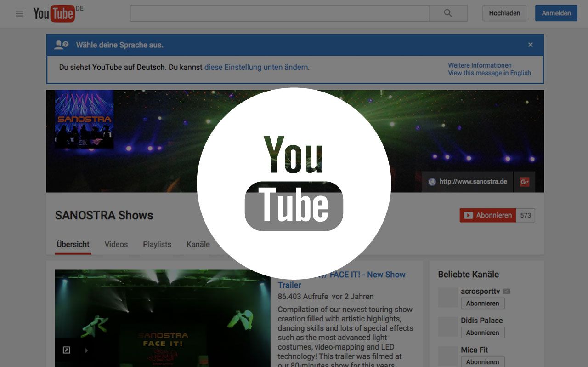588x367 pixels.
Task: Open the hamburger guide menu
Action: coord(19,13)
